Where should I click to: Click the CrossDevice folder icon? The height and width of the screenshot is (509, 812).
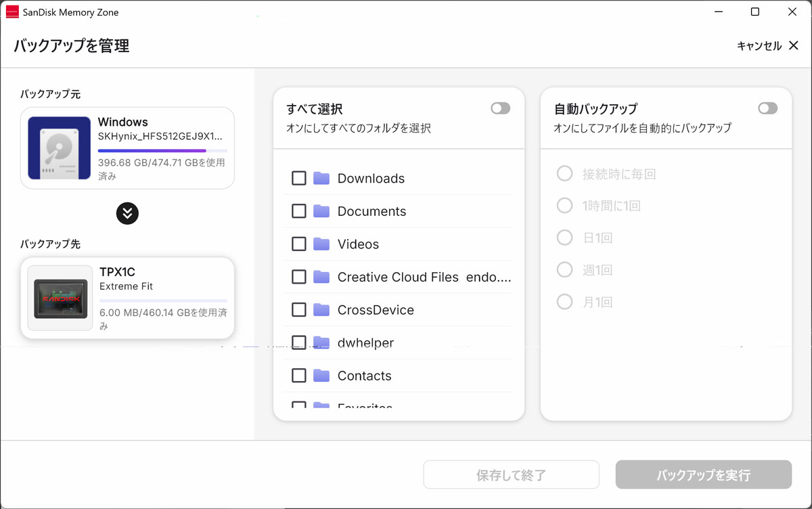pos(321,310)
